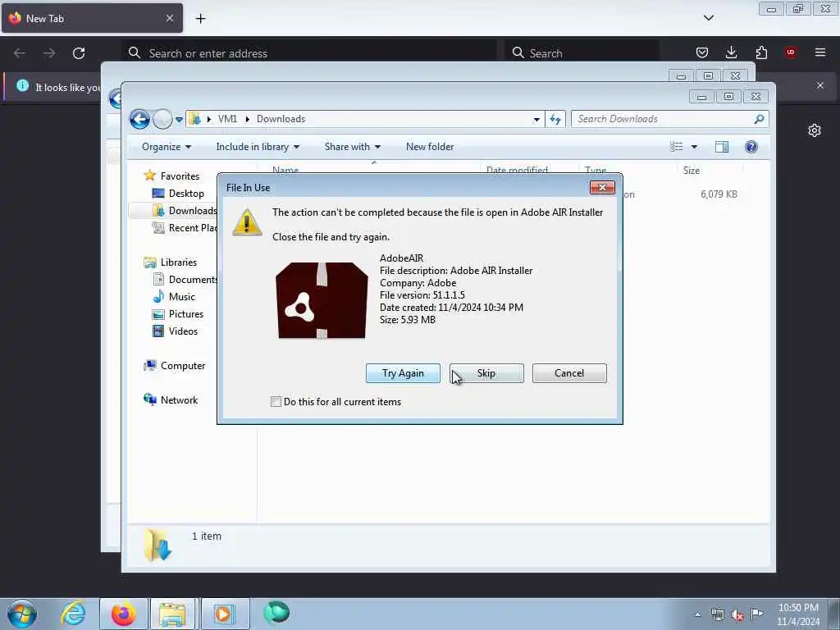Open a new Firefox tab with plus
The image size is (840, 630).
(200, 19)
